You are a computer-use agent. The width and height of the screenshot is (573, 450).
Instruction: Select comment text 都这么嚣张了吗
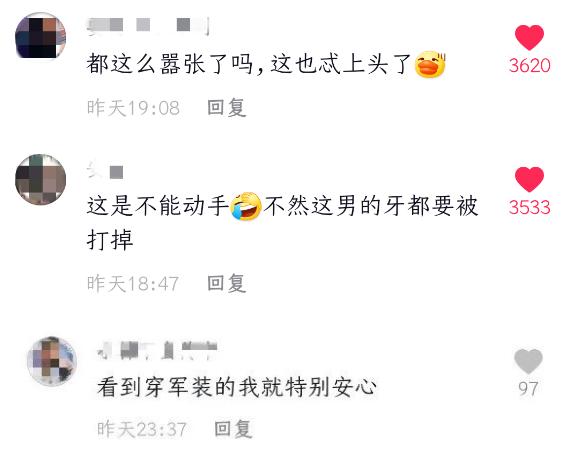170,64
